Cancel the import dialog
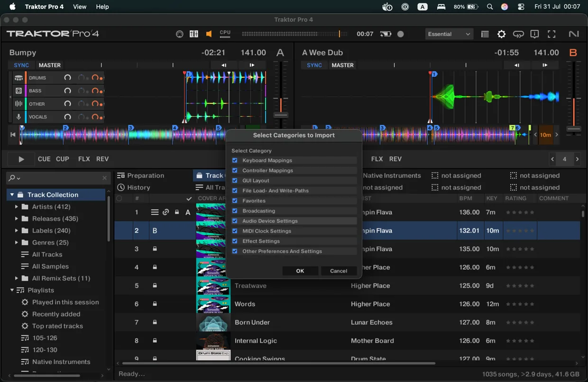 pos(339,271)
